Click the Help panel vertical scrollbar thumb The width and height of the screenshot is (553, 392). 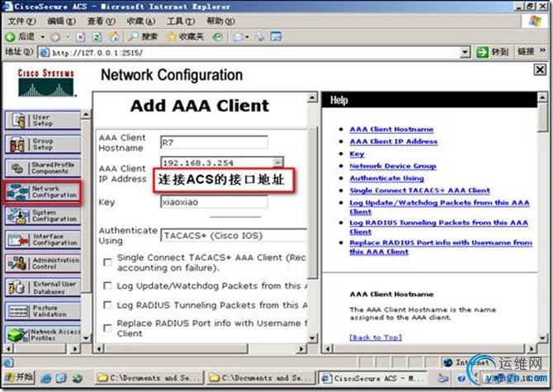coord(543,117)
